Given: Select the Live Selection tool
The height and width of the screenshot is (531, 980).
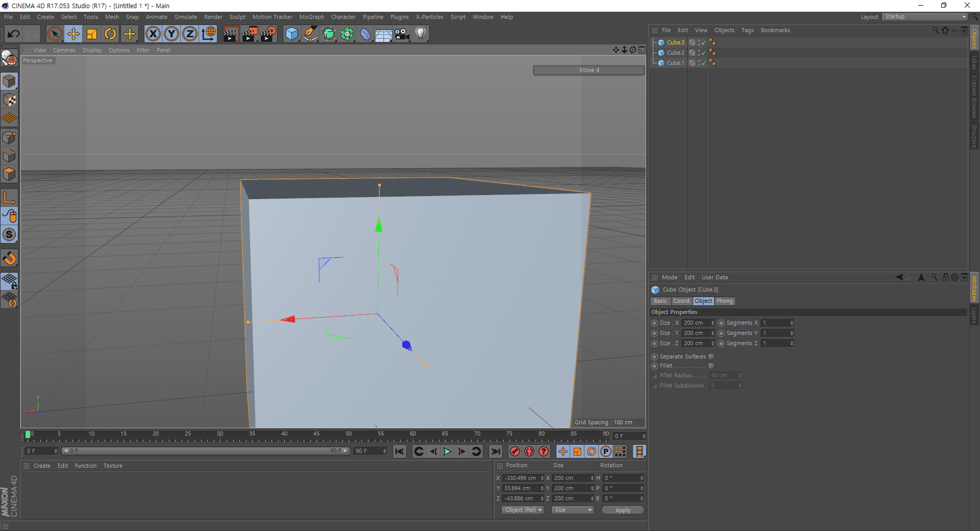Looking at the screenshot, I should tap(55, 34).
